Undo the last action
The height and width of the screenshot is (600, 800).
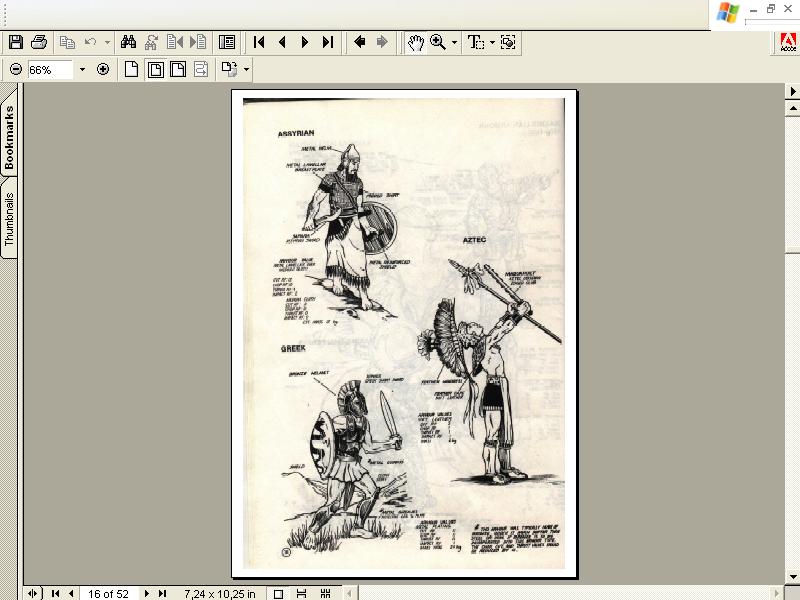(x=90, y=42)
